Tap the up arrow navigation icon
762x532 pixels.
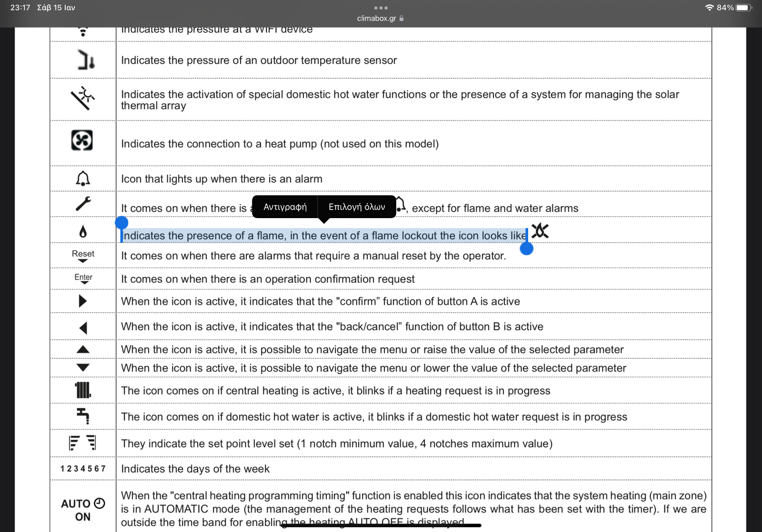(83, 349)
